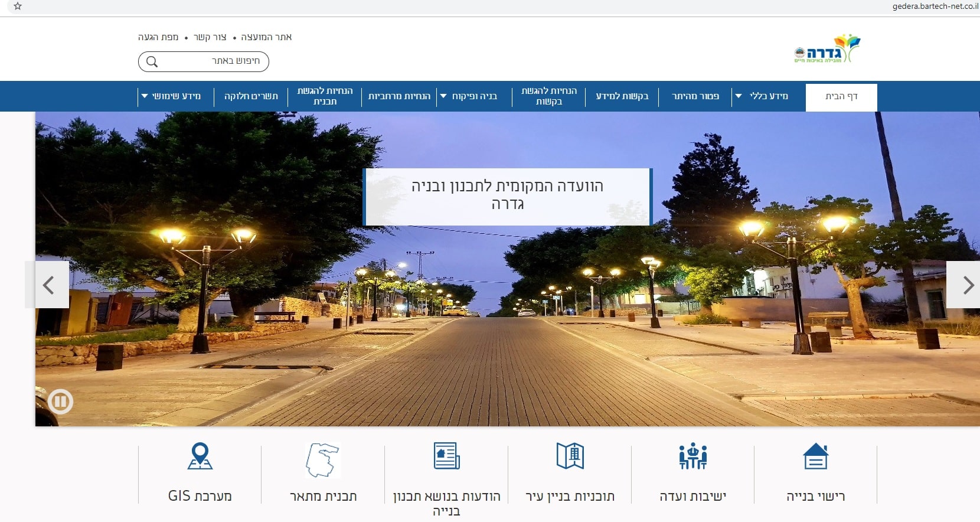Show the previous slide with the left arrow
This screenshot has width=980, height=522.
(49, 285)
